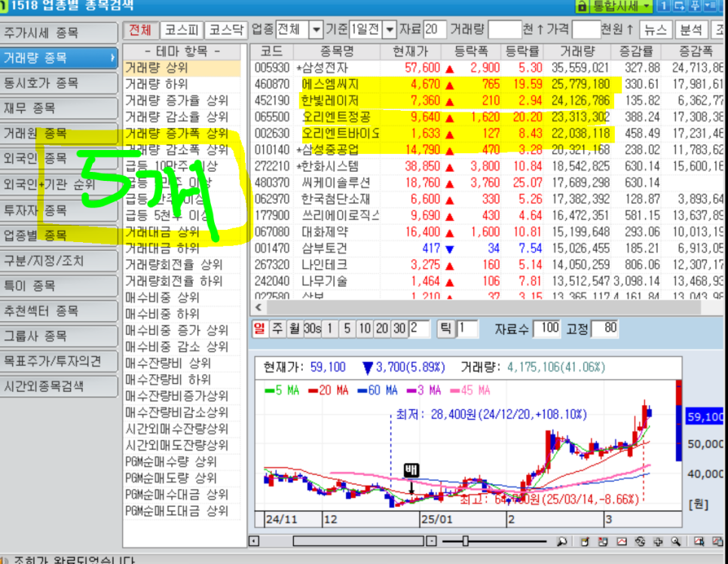Click the pin icon to keep window on top

pyautogui.click(x=695, y=5)
